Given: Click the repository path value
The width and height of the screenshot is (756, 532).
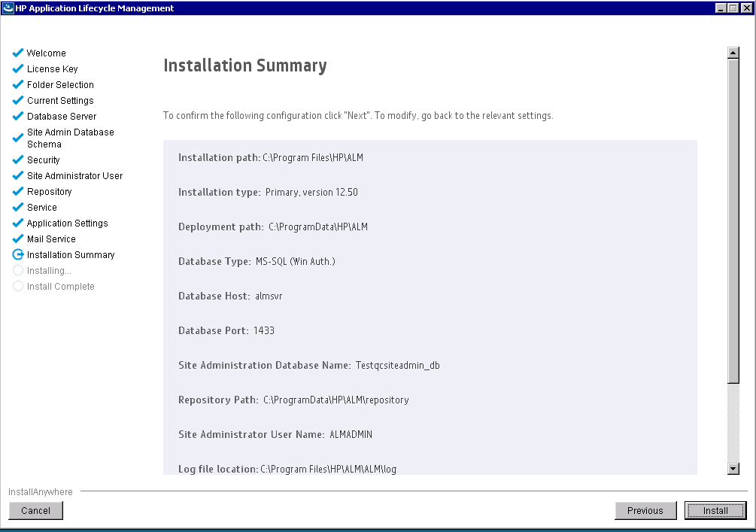Looking at the screenshot, I should click(336, 400).
